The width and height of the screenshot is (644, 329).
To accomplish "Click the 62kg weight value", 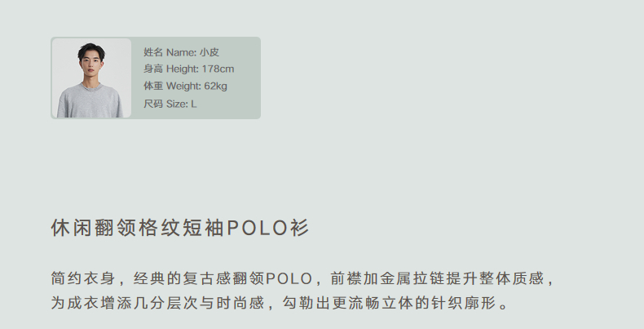I will (216, 87).
